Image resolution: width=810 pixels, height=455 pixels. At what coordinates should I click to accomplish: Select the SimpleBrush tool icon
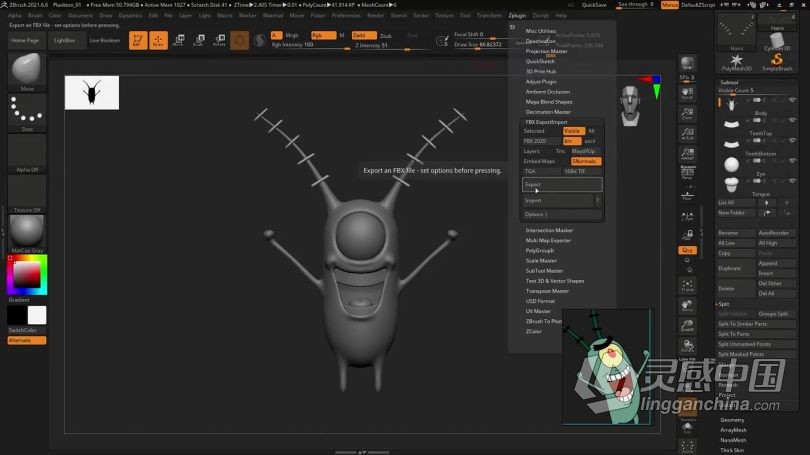point(776,62)
